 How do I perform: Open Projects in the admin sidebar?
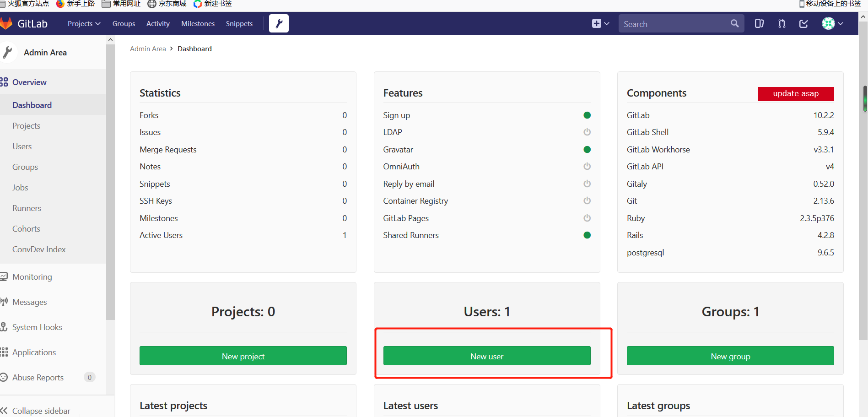(26, 126)
